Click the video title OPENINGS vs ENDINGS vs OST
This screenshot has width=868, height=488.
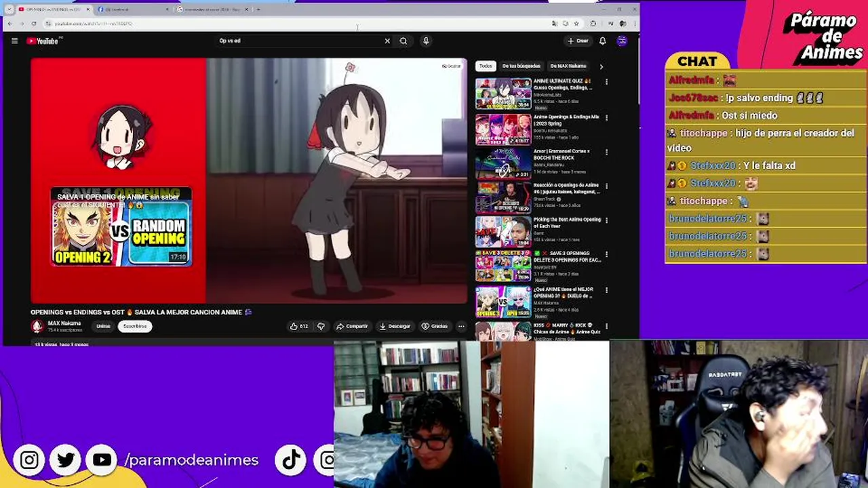(141, 312)
